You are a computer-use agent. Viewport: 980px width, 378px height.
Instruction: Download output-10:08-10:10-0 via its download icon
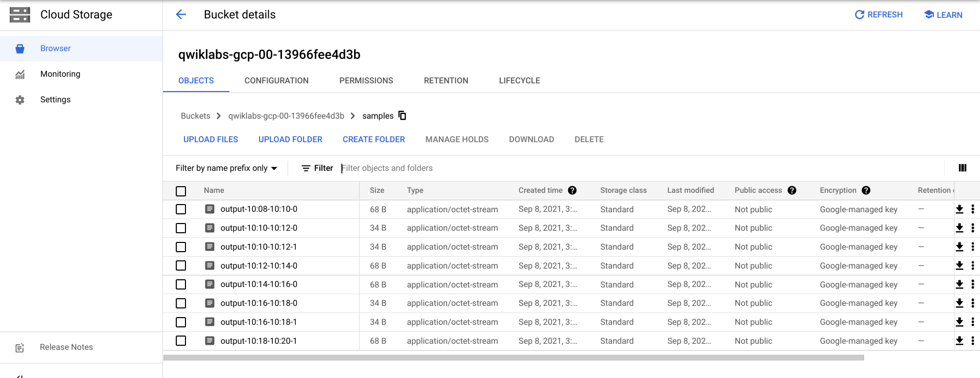960,209
